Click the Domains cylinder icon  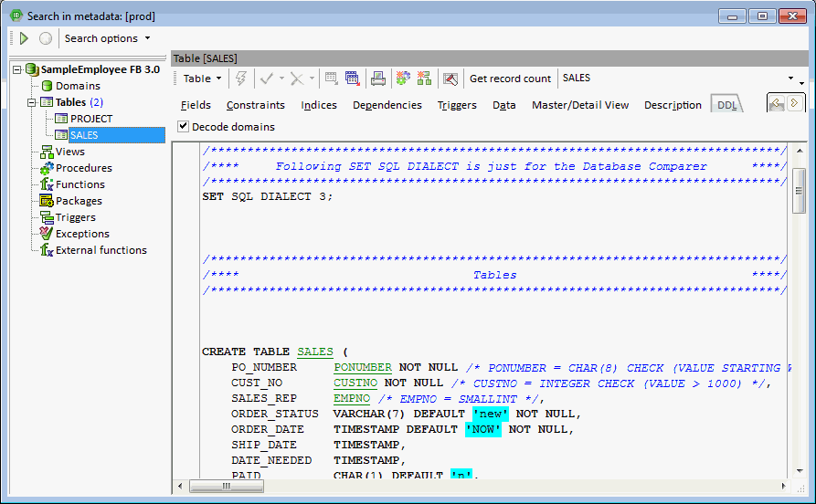pos(47,86)
